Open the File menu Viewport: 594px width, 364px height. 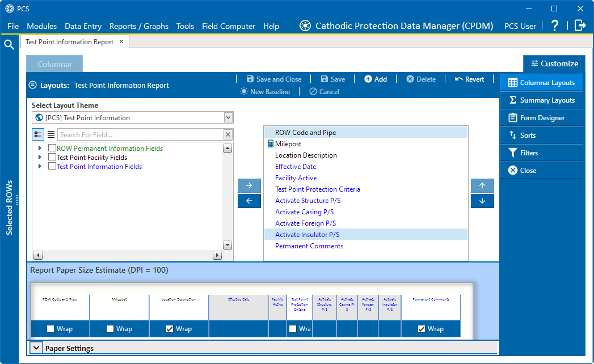(x=13, y=26)
